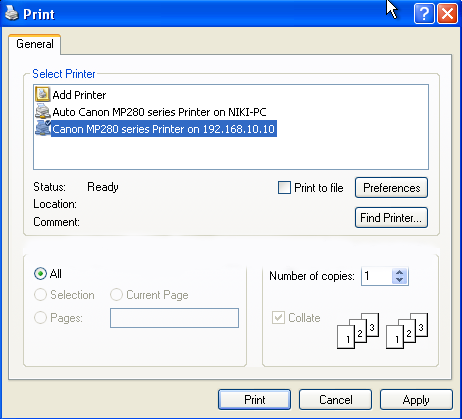
Task: Click the collated pages 1-2-3 illustration
Action: point(382,331)
